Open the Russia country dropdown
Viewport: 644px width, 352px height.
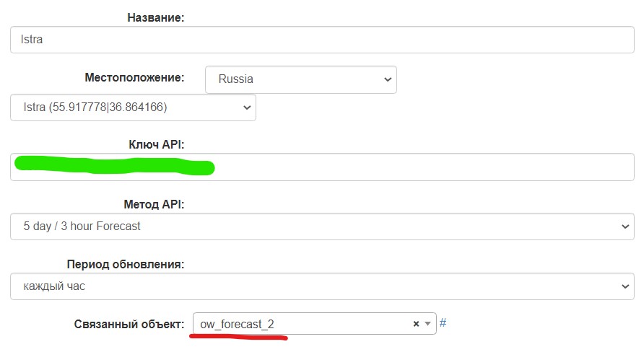point(300,79)
